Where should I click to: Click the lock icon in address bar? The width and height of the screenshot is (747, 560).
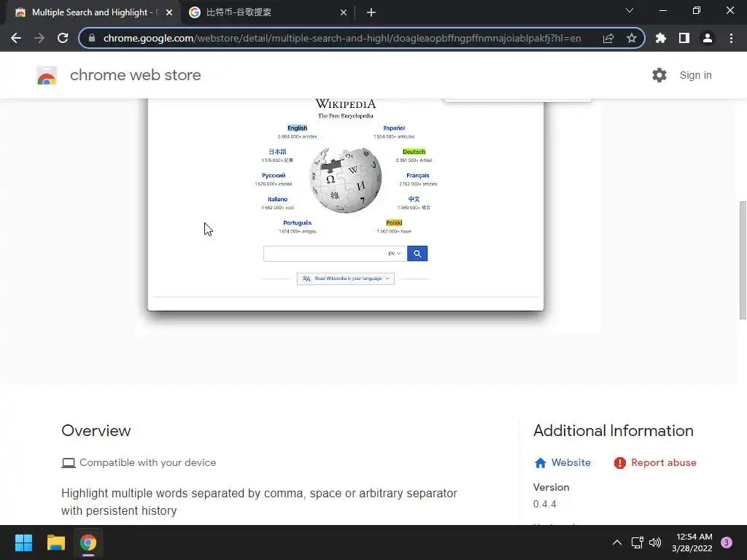coord(92,38)
